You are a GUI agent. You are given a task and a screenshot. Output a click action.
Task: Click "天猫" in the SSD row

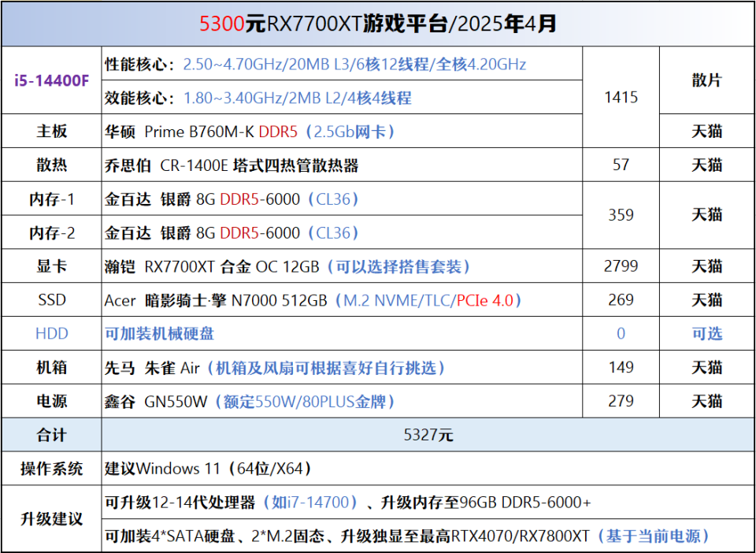[707, 300]
